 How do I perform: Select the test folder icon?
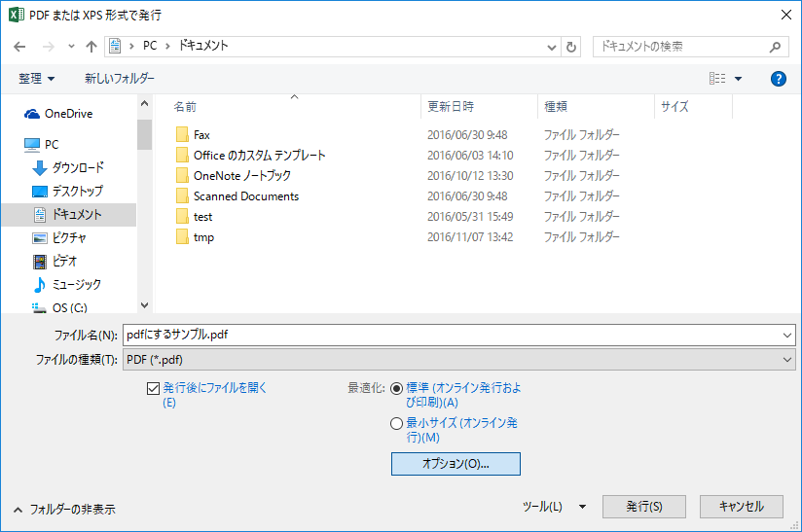tap(182, 217)
